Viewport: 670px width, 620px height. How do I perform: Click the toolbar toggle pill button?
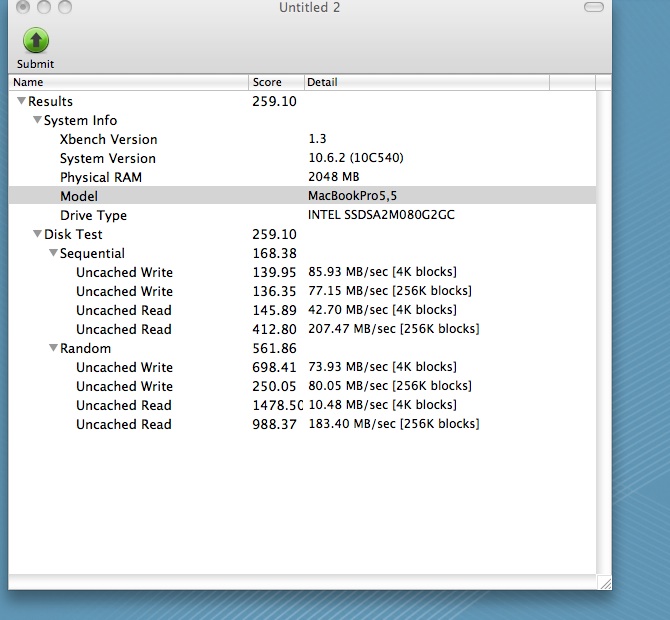[x=594, y=7]
